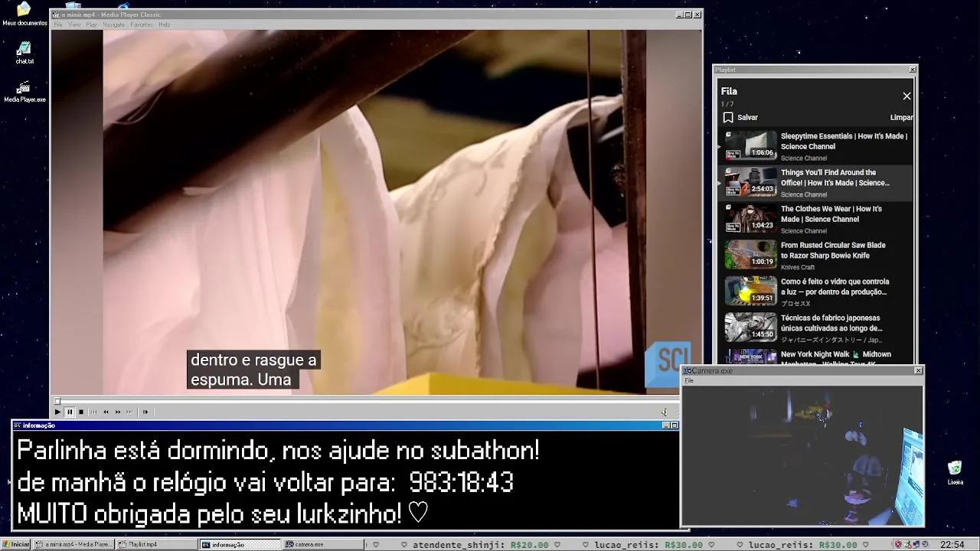Select Como é feito o vidro thumbnail
Image resolution: width=980 pixels, height=551 pixels.
pos(750,290)
